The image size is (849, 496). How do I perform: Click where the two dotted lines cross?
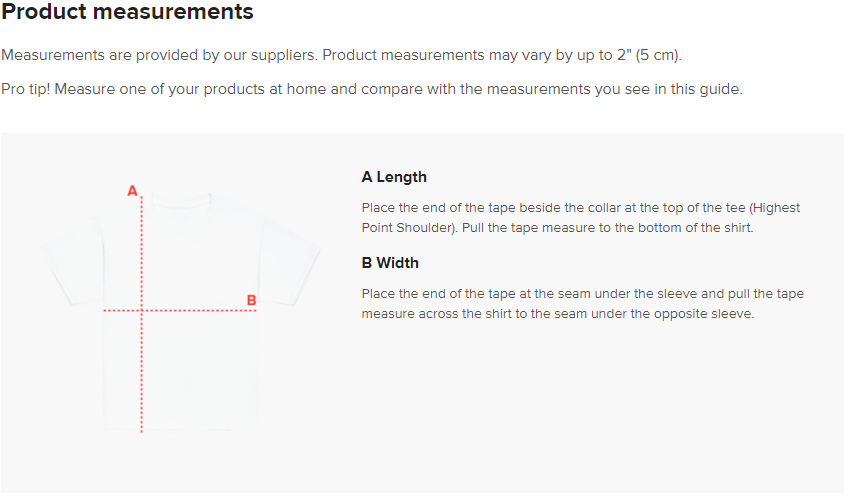pos(142,311)
